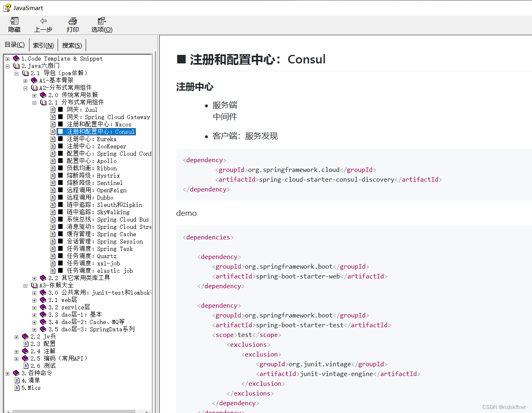Click the page icon of 远程调用: Dubbo
The height and width of the screenshot is (413, 532).
point(53,198)
